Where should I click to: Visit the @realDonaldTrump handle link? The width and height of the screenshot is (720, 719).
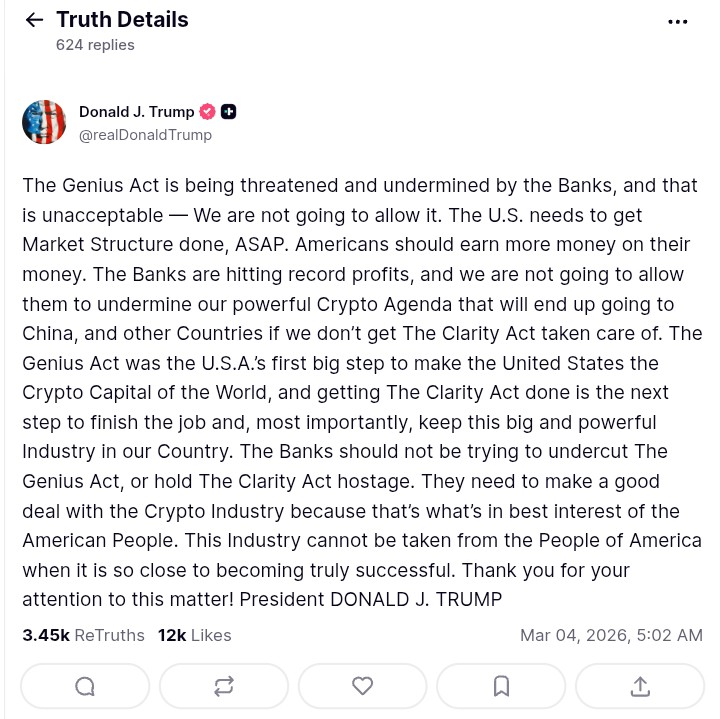coord(145,135)
